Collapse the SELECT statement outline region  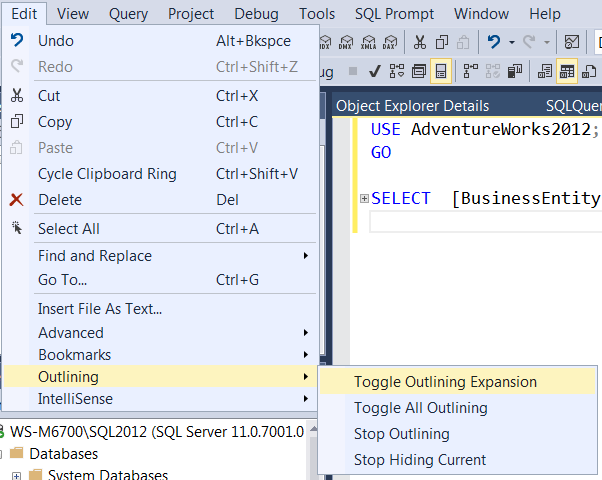[364, 198]
